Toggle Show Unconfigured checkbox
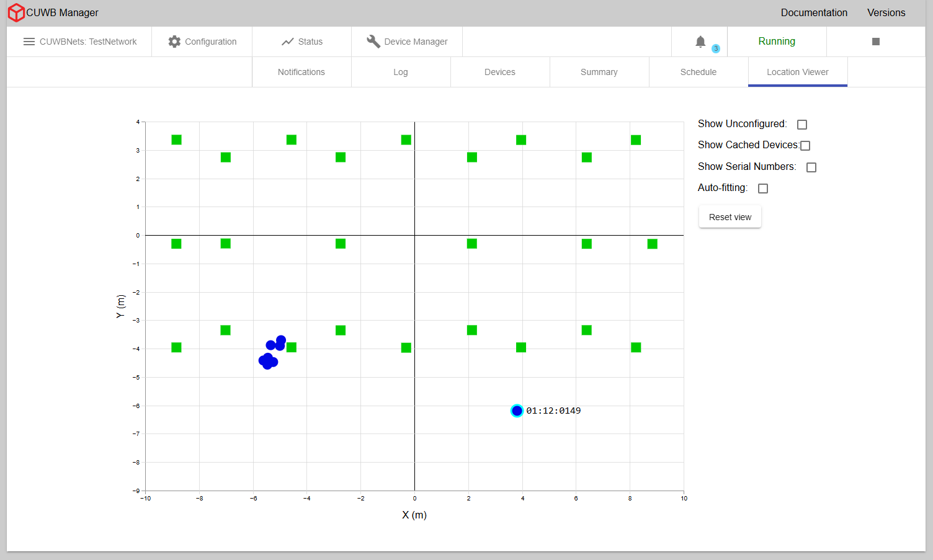933x560 pixels. (802, 125)
